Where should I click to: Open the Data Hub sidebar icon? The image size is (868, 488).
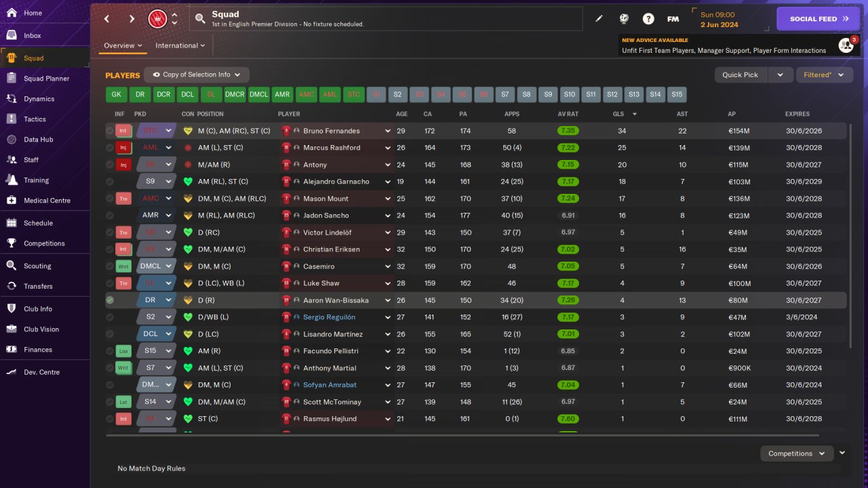(12, 140)
